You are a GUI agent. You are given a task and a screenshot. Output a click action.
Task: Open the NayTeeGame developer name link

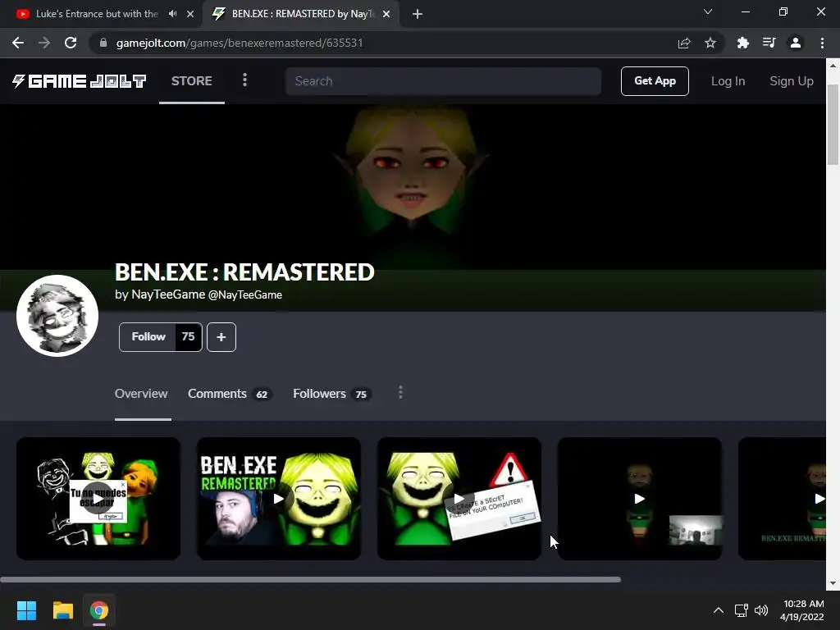click(x=168, y=294)
